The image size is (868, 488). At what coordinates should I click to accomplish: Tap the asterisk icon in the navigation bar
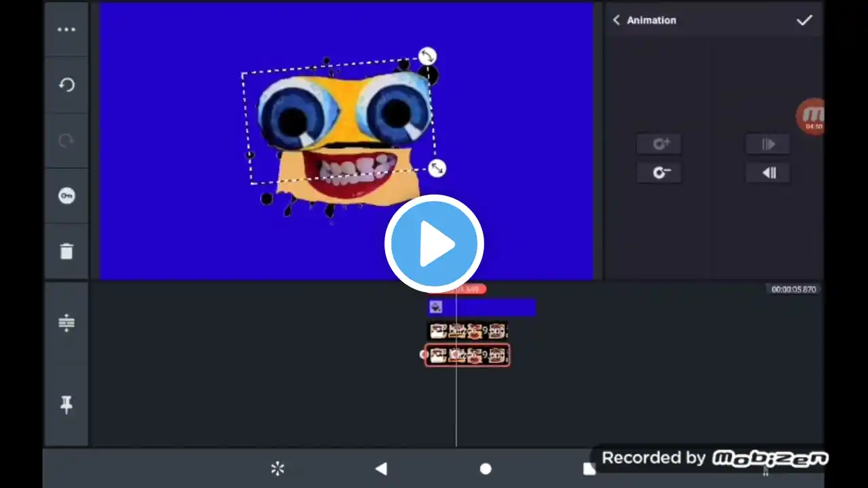[277, 468]
